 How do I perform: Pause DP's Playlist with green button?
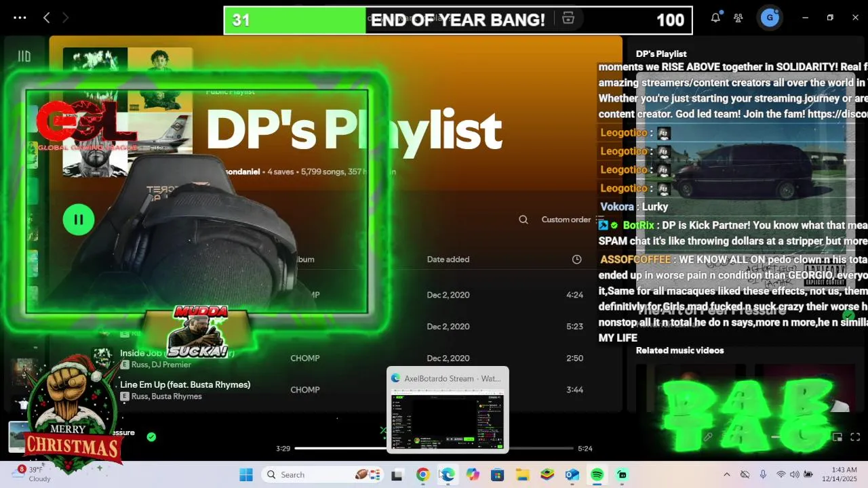click(79, 220)
